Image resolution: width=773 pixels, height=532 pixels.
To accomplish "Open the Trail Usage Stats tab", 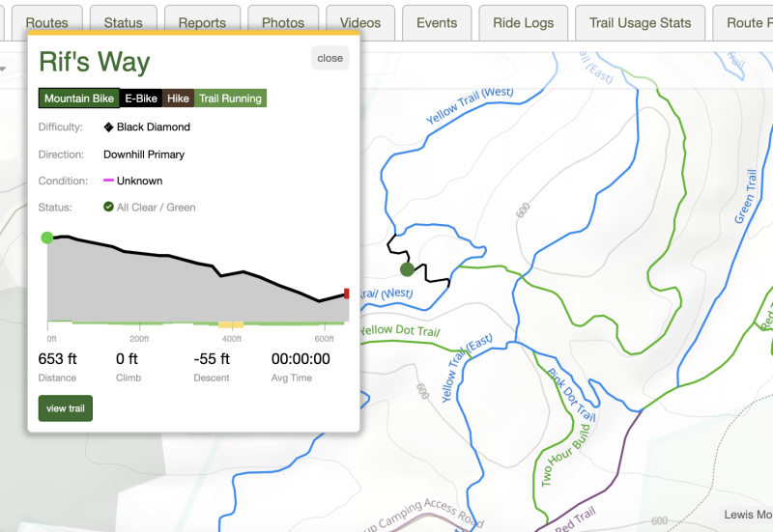I will (640, 22).
